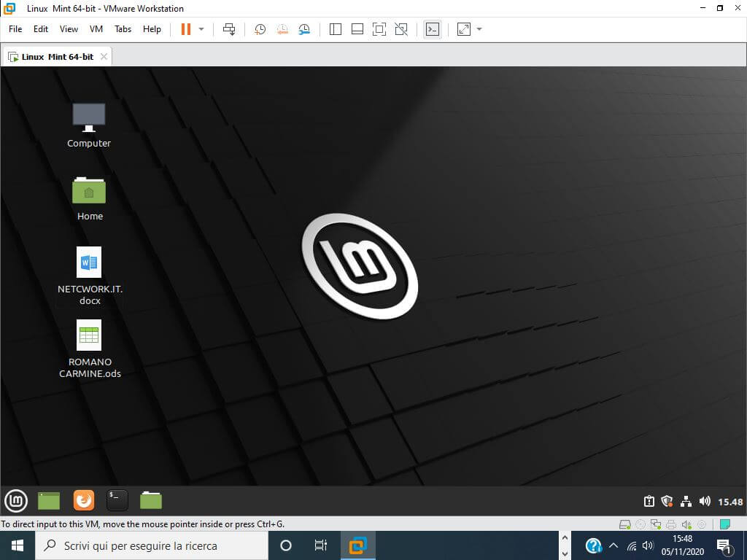Click the Mint panel clock 15.48
The width and height of the screenshot is (747, 560).
coord(729,502)
